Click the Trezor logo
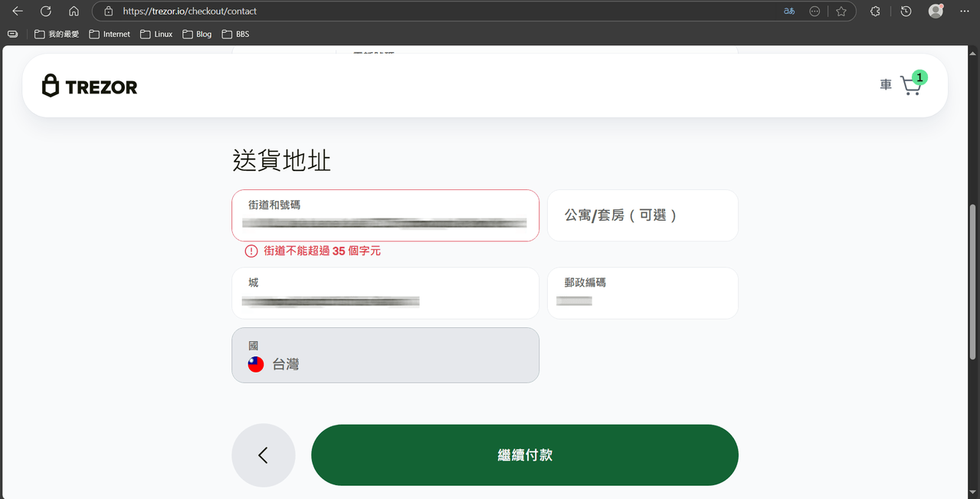The height and width of the screenshot is (499, 980). coord(89,85)
